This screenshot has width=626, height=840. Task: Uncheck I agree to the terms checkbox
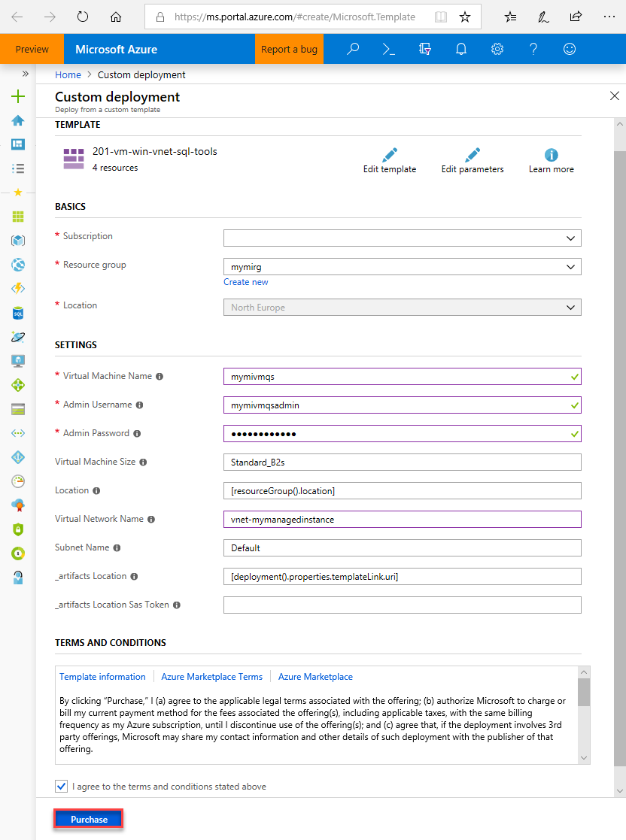click(61, 786)
